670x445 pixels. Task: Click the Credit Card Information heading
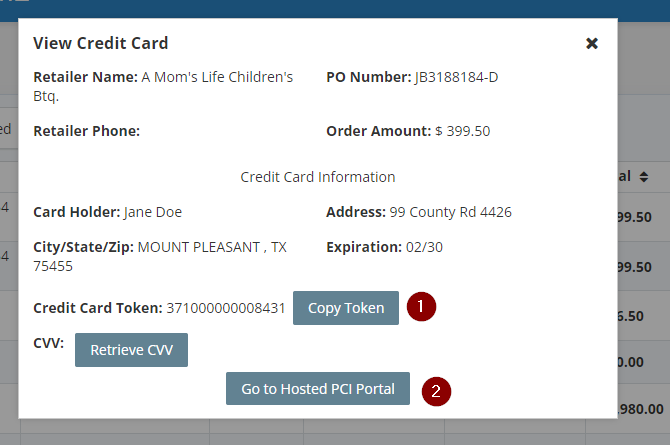click(317, 177)
